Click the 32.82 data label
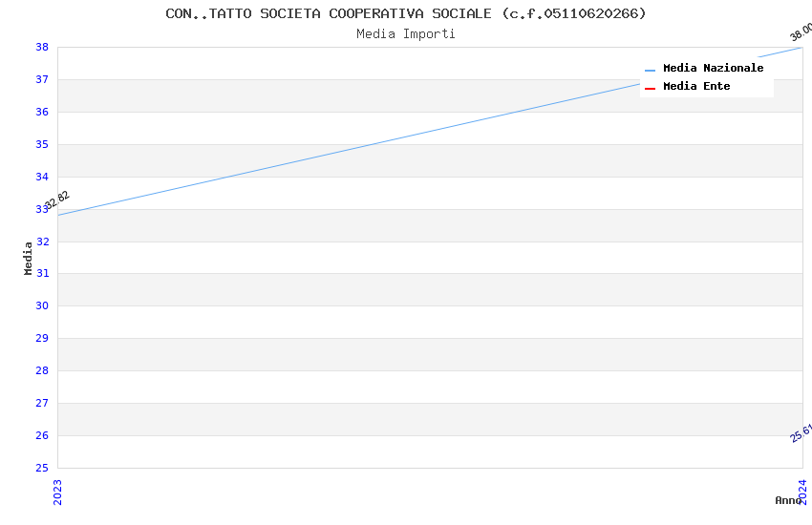Image resolution: width=812 pixels, height=525 pixels. [56, 199]
